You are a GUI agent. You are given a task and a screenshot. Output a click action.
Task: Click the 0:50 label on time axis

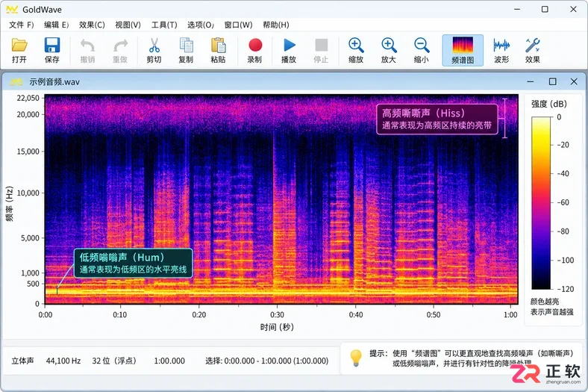[434, 315]
